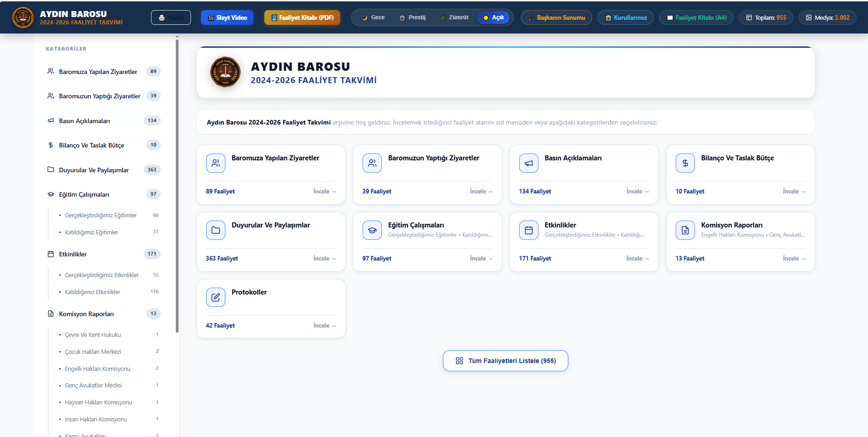Click the Bilanço Ve Taslak Bütçe dollar icon
The image size is (868, 437).
click(x=685, y=163)
